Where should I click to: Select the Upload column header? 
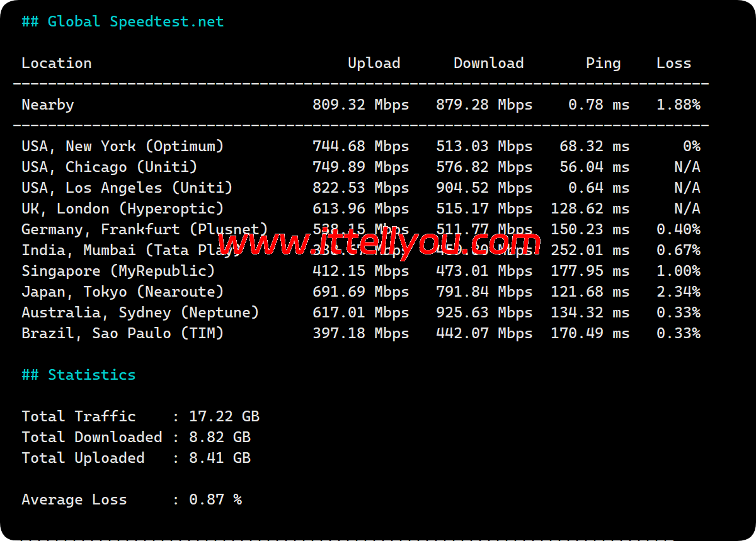pyautogui.click(x=374, y=63)
